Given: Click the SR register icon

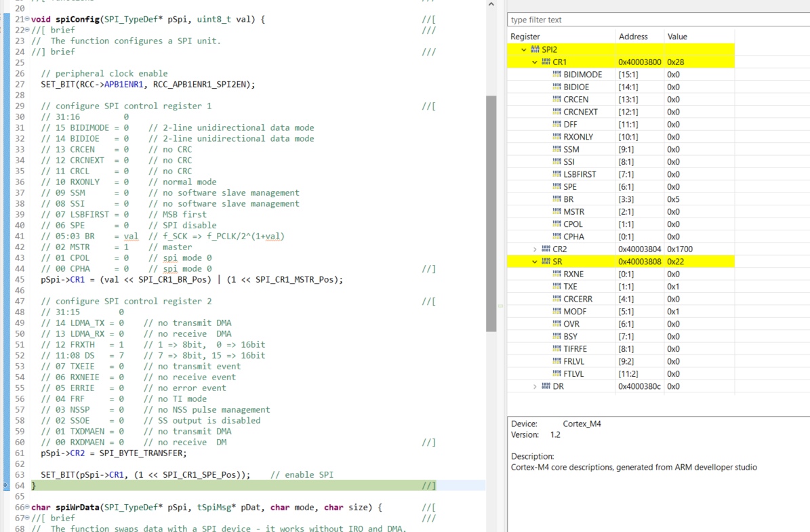Looking at the screenshot, I should point(546,262).
